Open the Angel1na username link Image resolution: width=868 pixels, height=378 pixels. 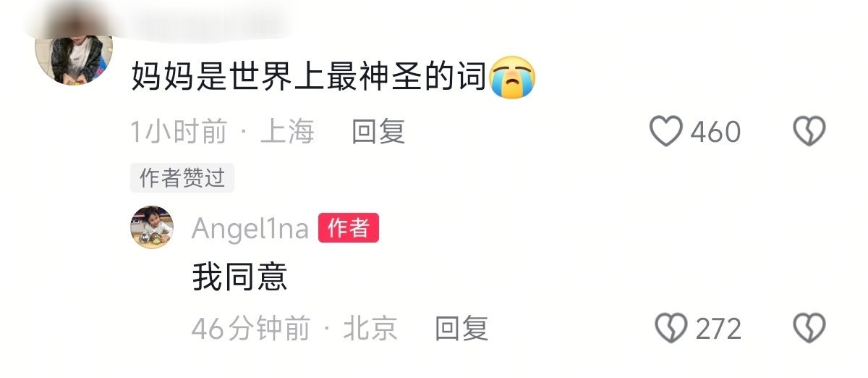click(x=250, y=229)
